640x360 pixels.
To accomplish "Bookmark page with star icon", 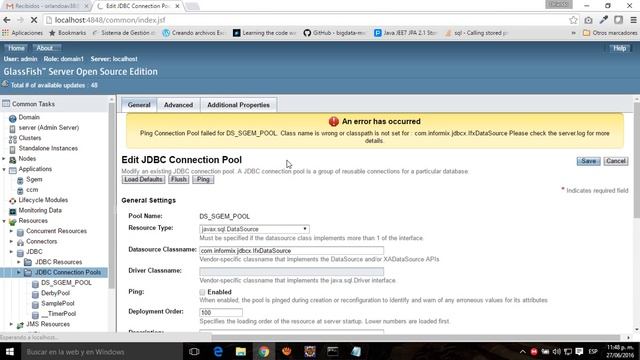I will pyautogui.click(x=573, y=20).
